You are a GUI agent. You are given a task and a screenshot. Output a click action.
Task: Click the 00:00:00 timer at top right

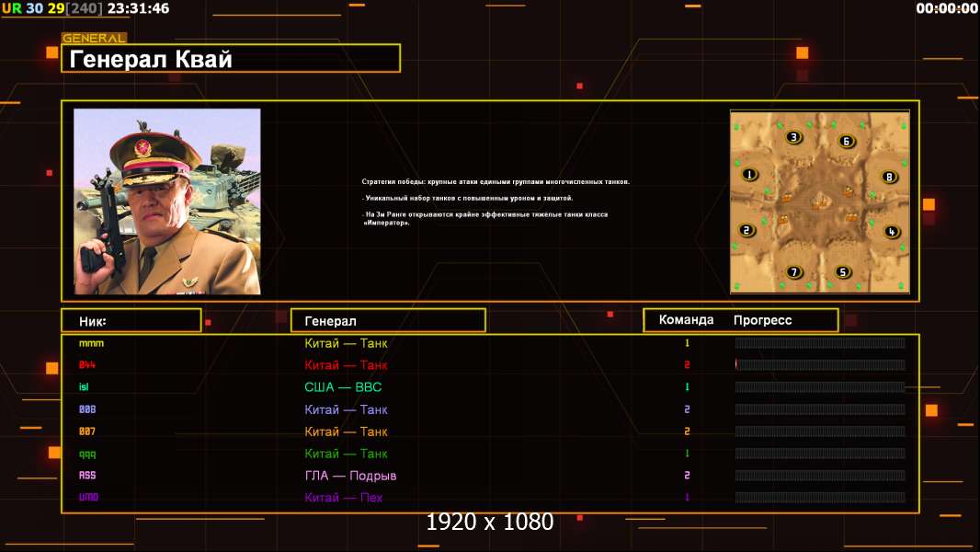pyautogui.click(x=946, y=8)
